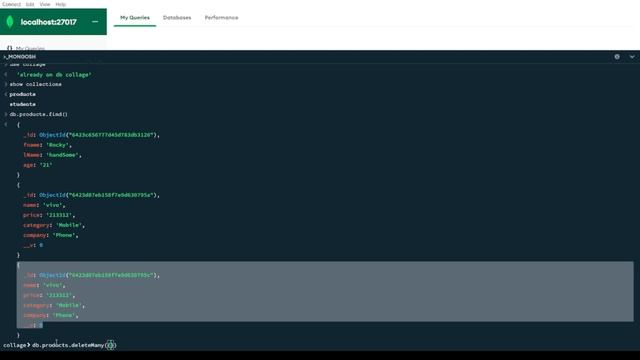Click the 'already on db collage' output

click(54, 75)
